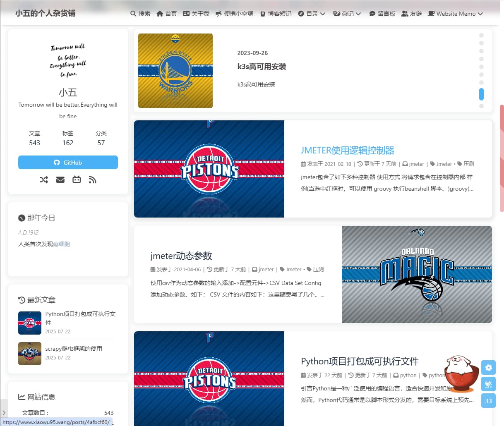Open the 友链 page from navbar
The height and width of the screenshot is (426, 504).
(x=411, y=13)
